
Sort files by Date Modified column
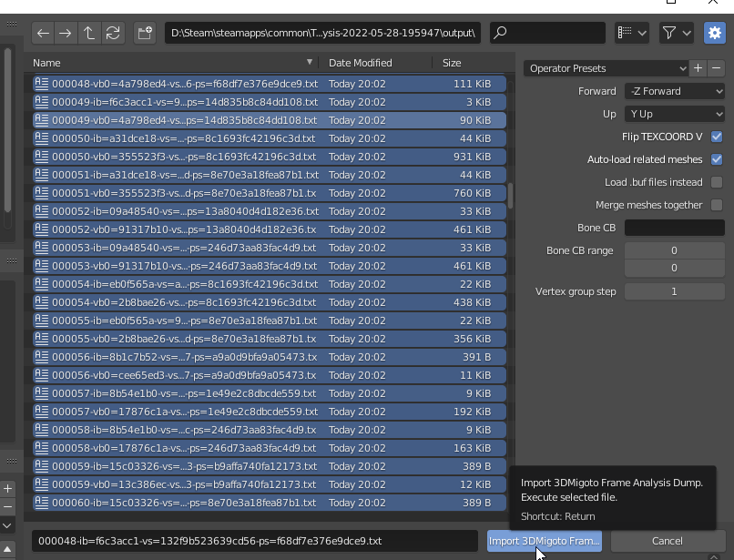coord(361,63)
